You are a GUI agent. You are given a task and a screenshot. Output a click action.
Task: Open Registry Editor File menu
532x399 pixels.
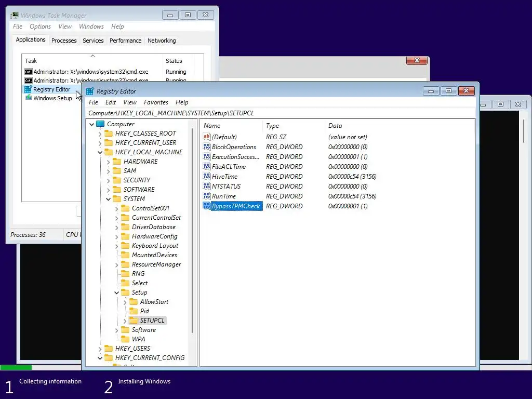click(94, 102)
